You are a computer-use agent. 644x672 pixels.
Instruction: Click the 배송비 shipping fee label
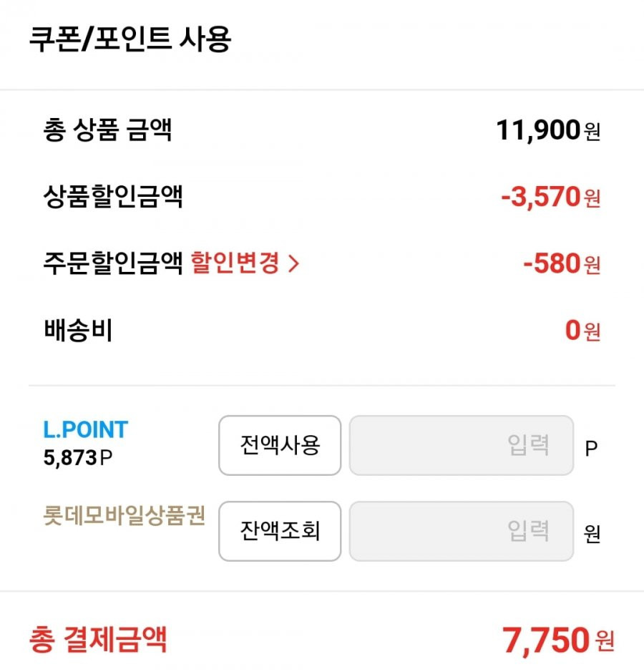click(78, 330)
